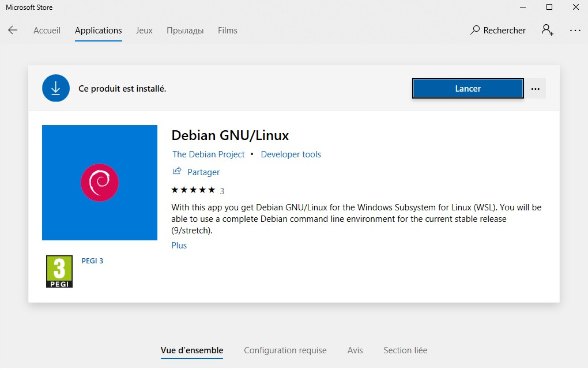Click the PEGI 3 rating badge

pos(59,271)
